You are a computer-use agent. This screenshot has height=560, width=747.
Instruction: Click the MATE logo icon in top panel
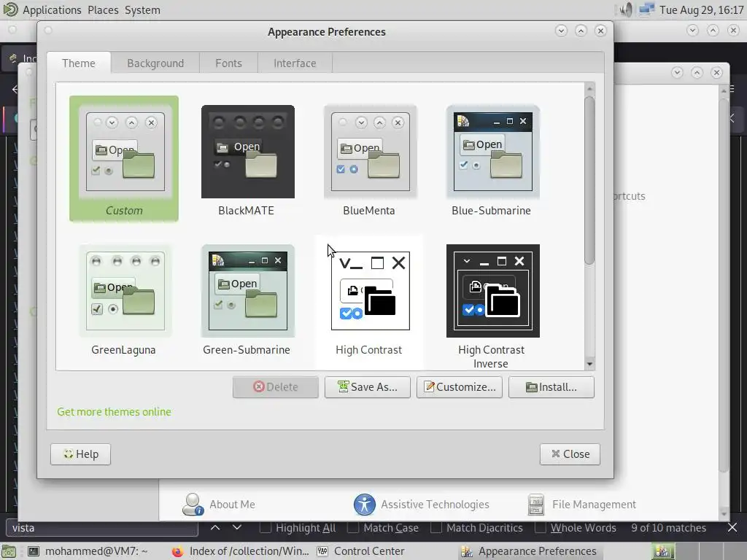click(10, 9)
